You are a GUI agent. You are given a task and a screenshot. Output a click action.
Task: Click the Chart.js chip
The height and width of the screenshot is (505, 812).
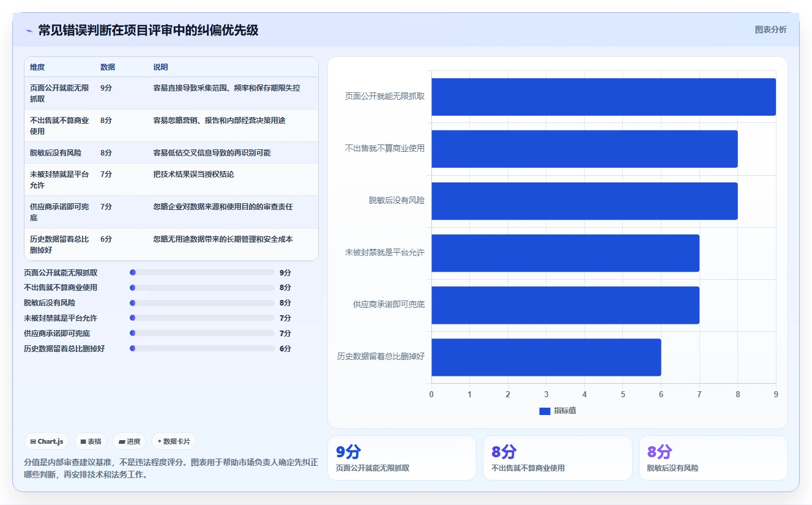pyautogui.click(x=47, y=441)
